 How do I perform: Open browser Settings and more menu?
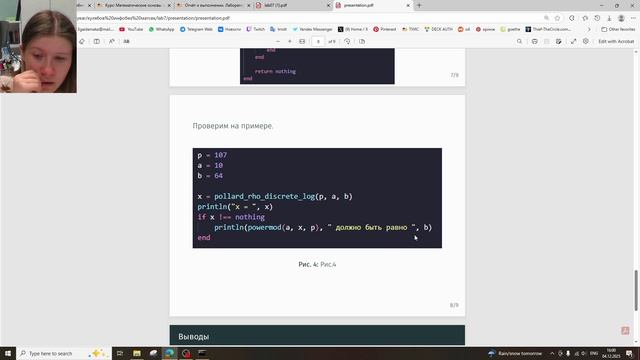[x=633, y=18]
